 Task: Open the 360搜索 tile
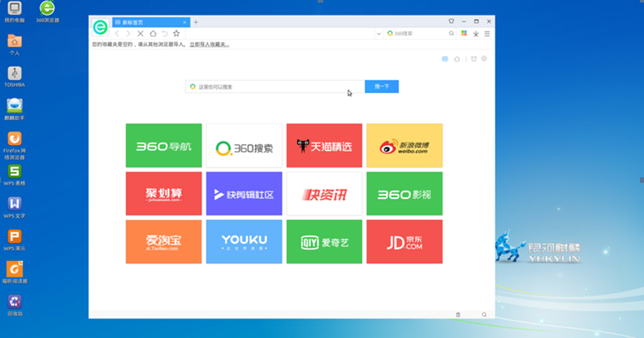[x=244, y=145]
